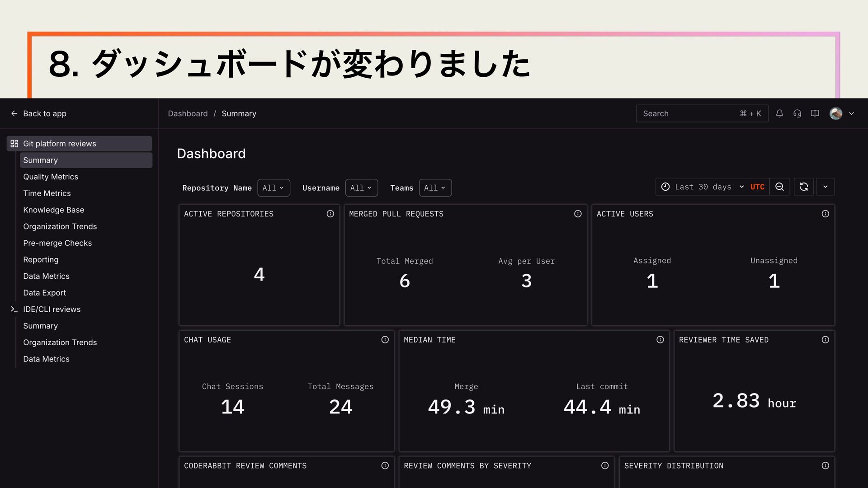Image resolution: width=868 pixels, height=488 pixels.
Task: Open the Repository Name filter dropdown
Action: point(274,188)
